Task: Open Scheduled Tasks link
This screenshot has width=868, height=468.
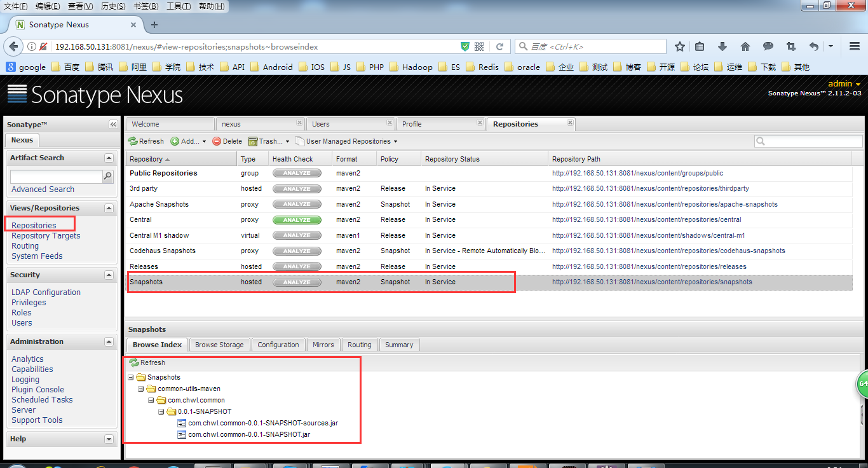Action: pyautogui.click(x=42, y=399)
